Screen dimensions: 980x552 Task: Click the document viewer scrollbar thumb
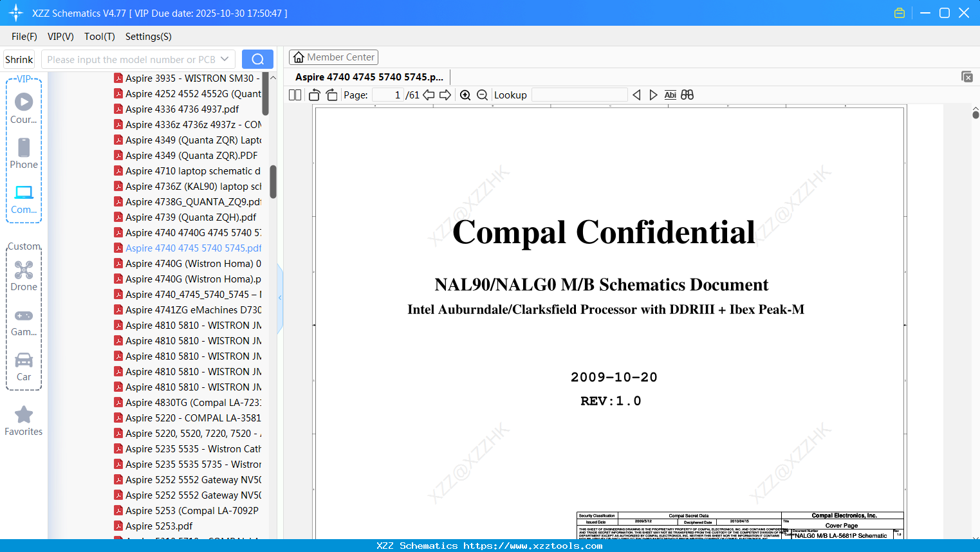[x=975, y=115]
